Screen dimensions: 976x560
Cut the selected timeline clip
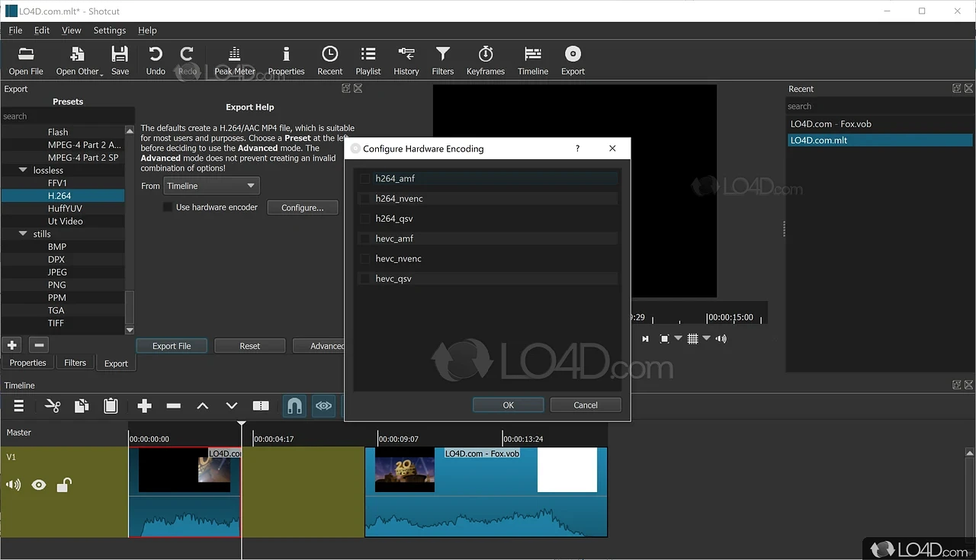coord(52,405)
